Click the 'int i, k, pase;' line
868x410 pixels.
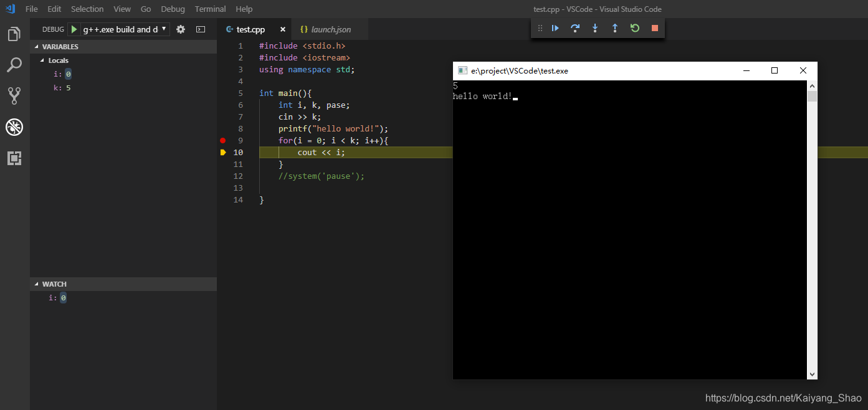coord(314,105)
